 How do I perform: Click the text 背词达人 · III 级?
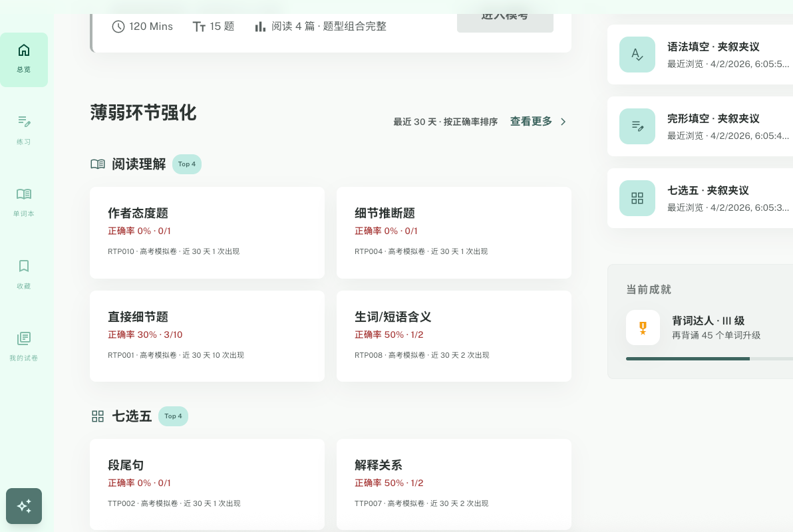point(708,321)
